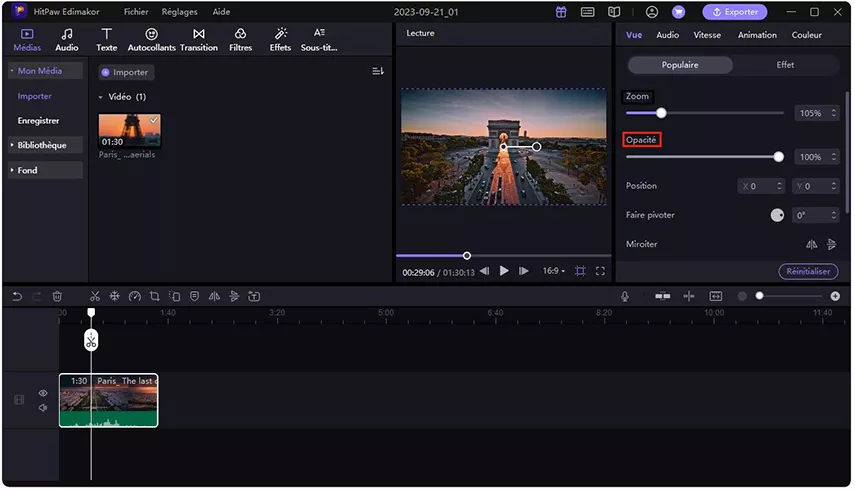
Task: Expand the Fond section
Action: click(x=12, y=170)
